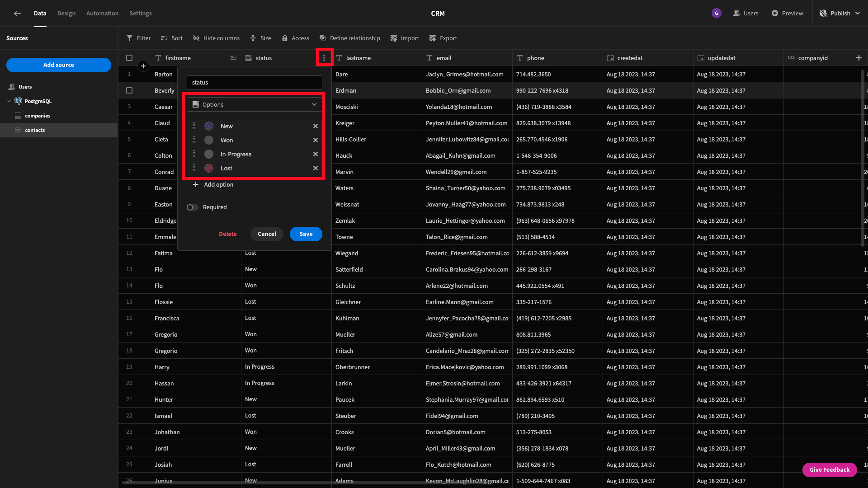868x488 pixels.
Task: Open the companies table
Action: pos(38,116)
